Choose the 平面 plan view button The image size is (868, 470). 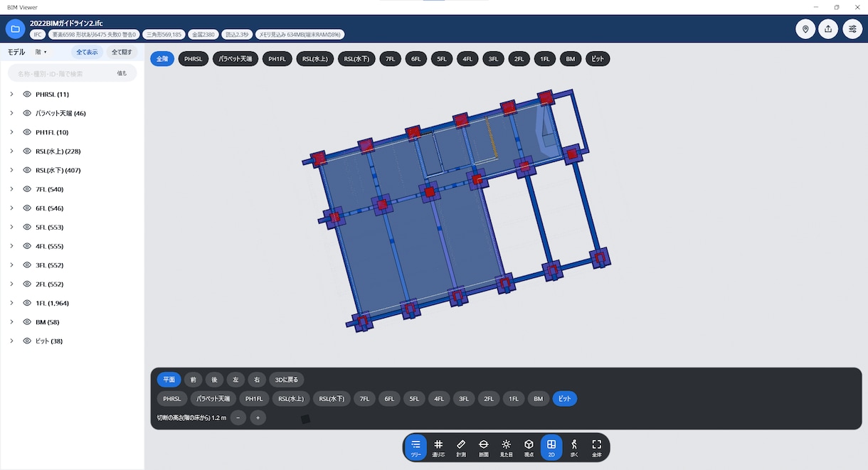pos(169,380)
